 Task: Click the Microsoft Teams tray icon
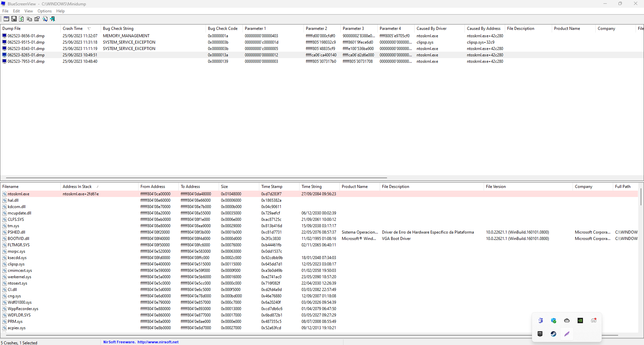[540, 321]
